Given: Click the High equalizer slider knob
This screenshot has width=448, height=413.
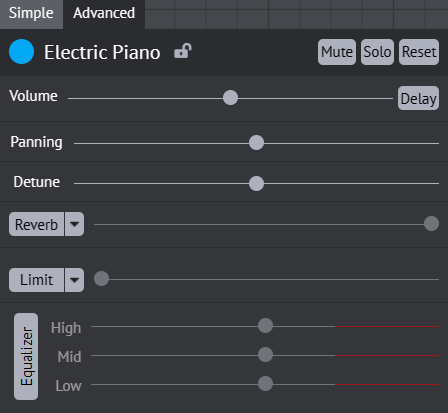Looking at the screenshot, I should click(x=265, y=326).
